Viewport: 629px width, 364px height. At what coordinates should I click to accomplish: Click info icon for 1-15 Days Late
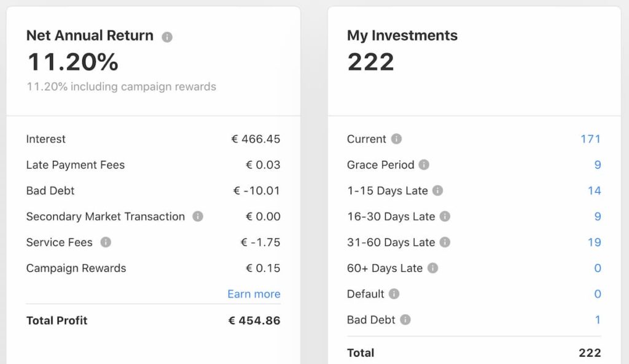[x=437, y=190]
